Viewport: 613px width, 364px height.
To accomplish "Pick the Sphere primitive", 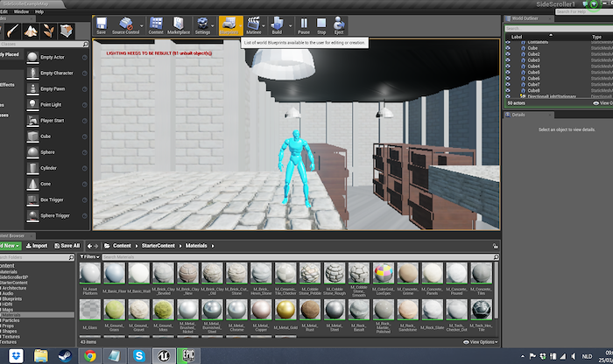I will [57, 152].
